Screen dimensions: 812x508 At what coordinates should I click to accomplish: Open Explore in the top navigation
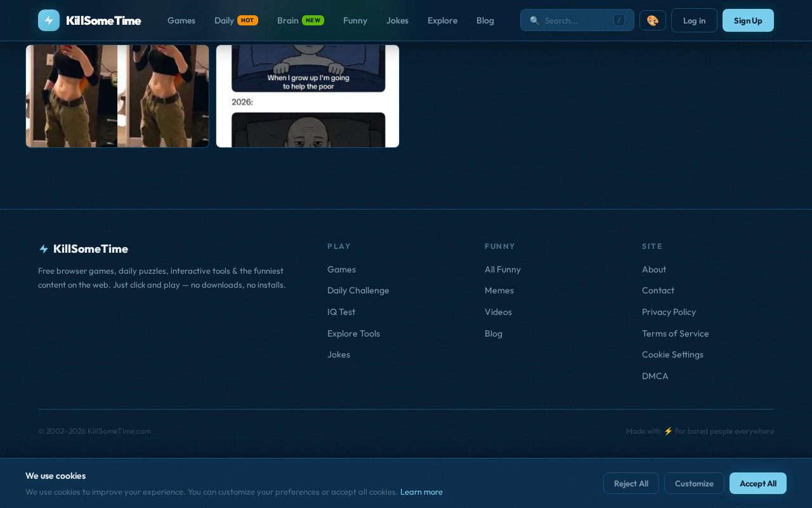[442, 20]
